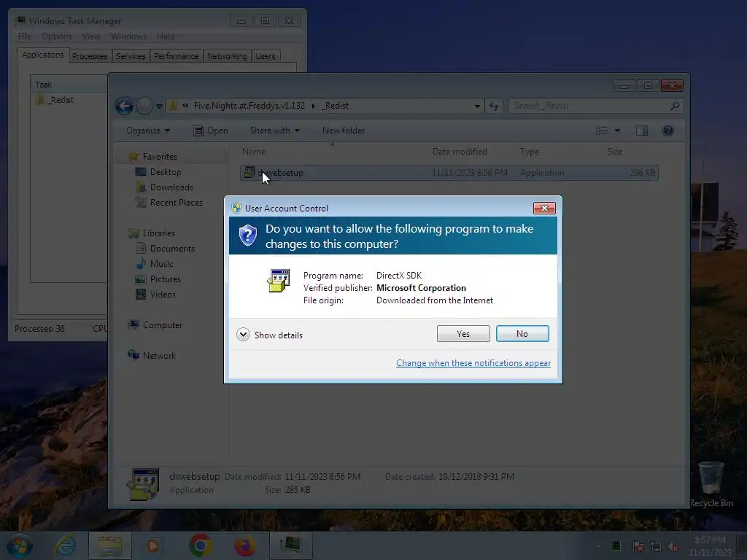747x560 pixels.
Task: Click Five.Nights.at.Freddys.v1.132 in address path
Action: pyautogui.click(x=249, y=106)
